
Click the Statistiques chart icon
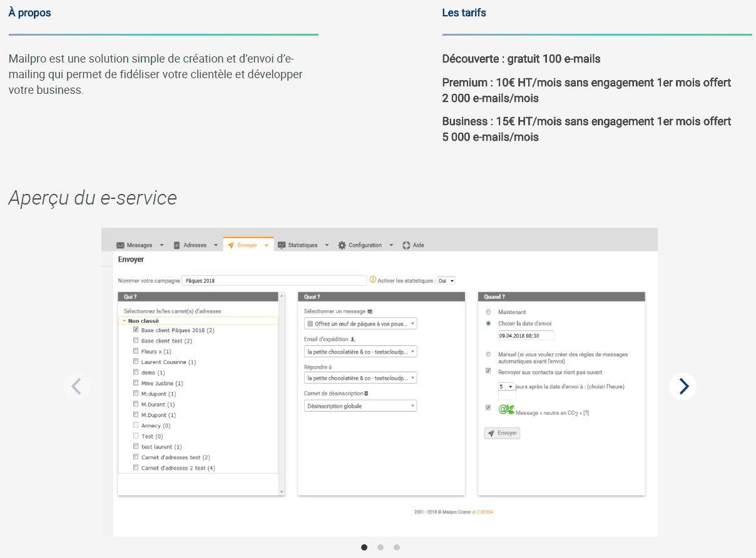(282, 245)
